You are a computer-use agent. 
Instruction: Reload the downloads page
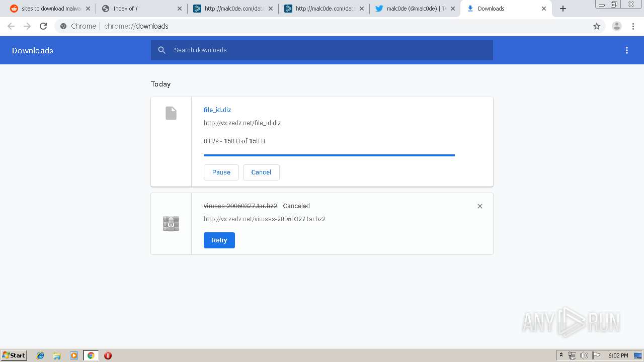43,26
